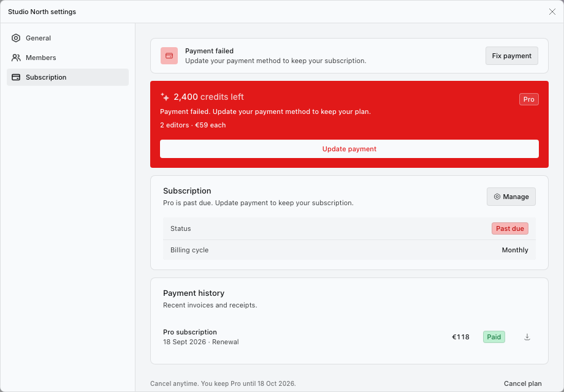Download the Pro subscription invoice
The height and width of the screenshot is (392, 564).
coord(527,337)
